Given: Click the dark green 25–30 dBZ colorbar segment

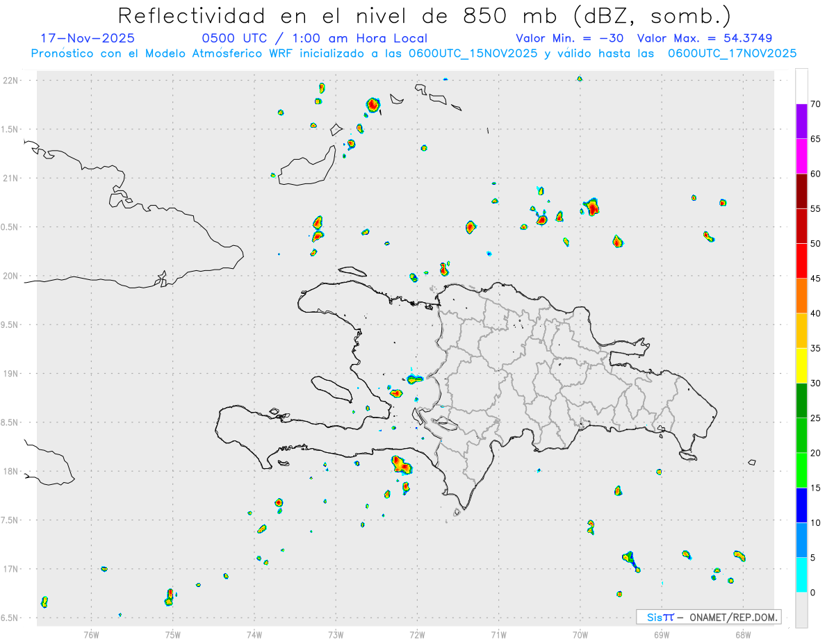Looking at the screenshot, I should [x=801, y=401].
